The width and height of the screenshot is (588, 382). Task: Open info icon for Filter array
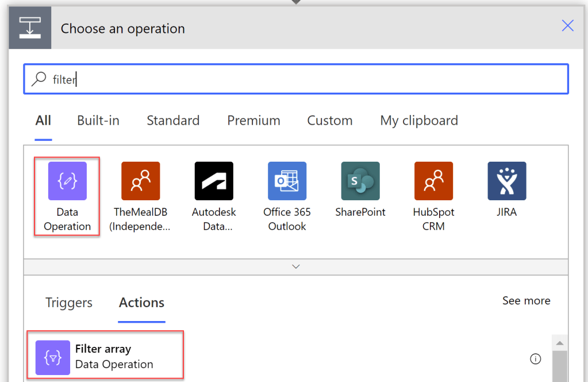click(535, 359)
